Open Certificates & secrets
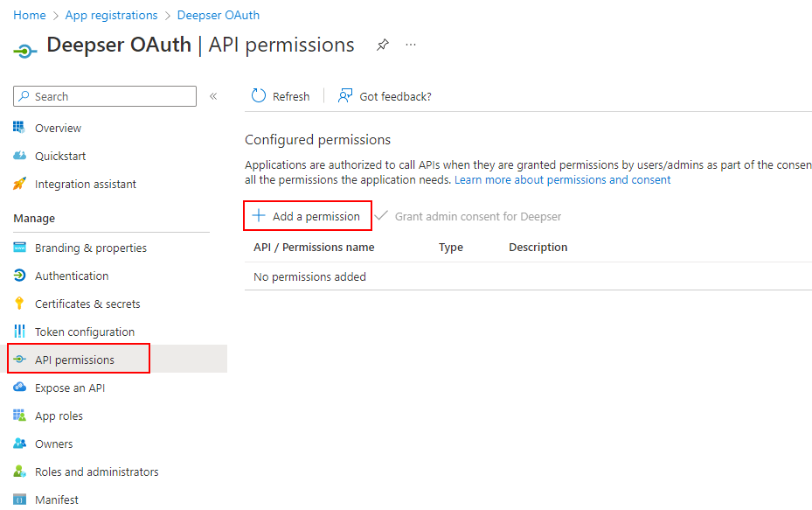Screen dimensions: 812x510 point(87,304)
